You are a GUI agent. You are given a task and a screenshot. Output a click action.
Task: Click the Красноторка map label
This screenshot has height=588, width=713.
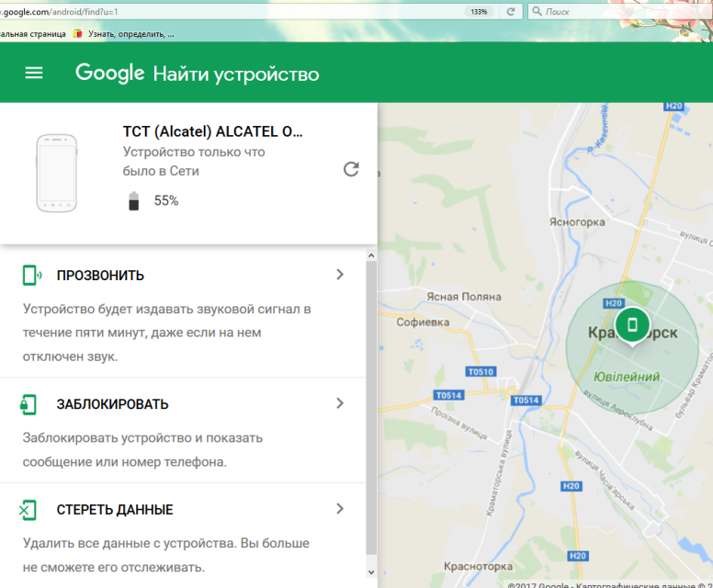click(478, 566)
